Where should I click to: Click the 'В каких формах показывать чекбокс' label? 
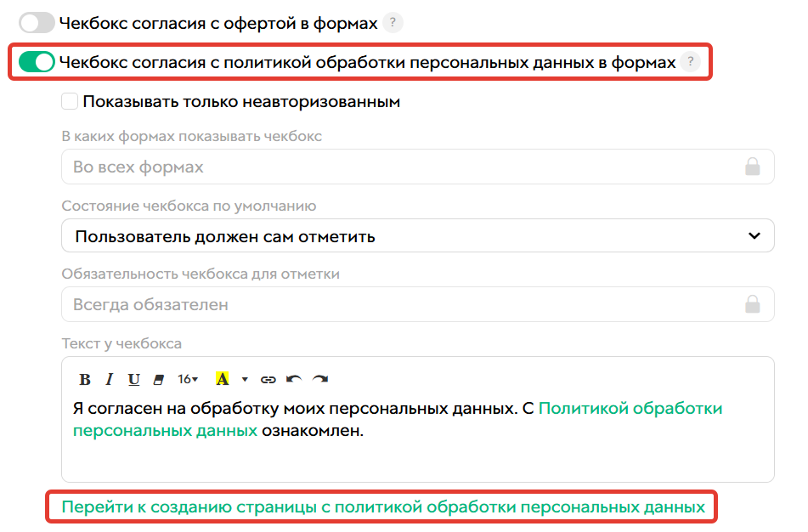(x=192, y=136)
